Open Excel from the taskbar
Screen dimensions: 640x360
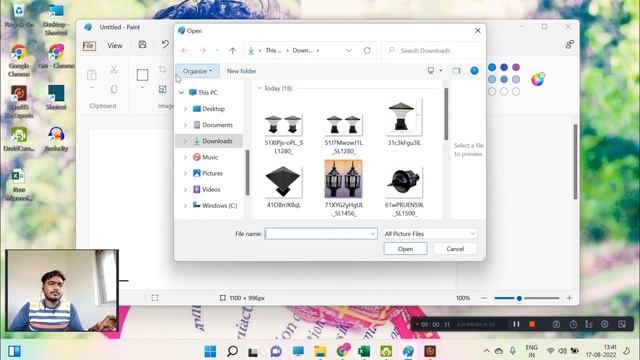click(x=364, y=351)
